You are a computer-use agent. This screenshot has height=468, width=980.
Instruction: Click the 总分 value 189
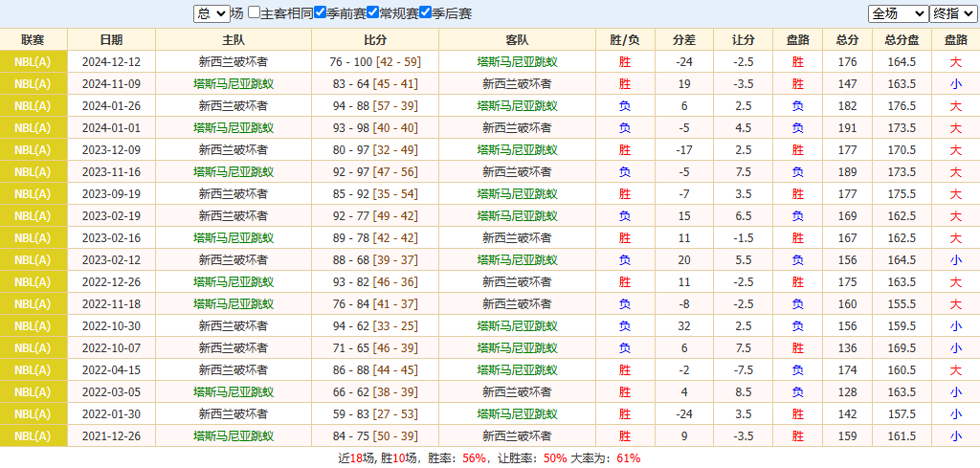pos(848,172)
